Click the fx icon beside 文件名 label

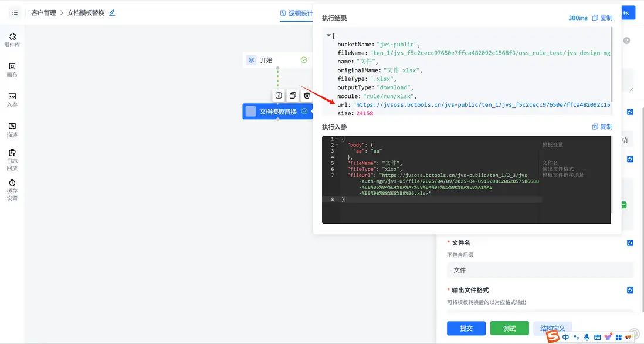tap(630, 243)
